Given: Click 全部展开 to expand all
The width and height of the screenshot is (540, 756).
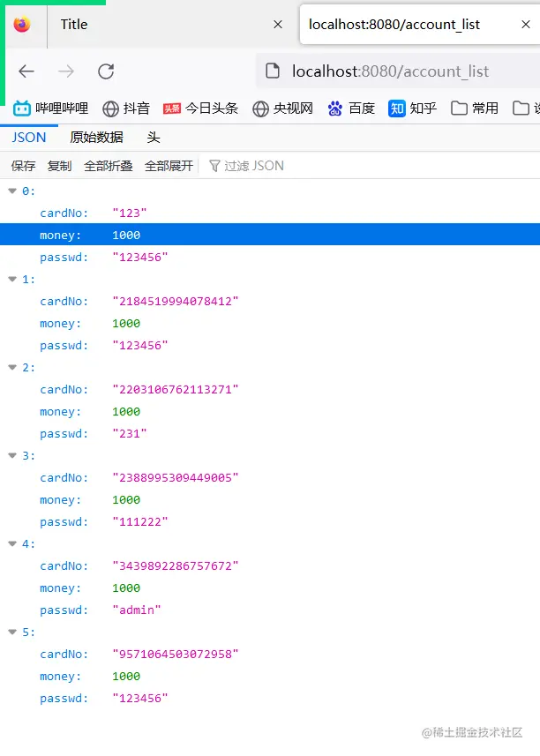Looking at the screenshot, I should [169, 166].
